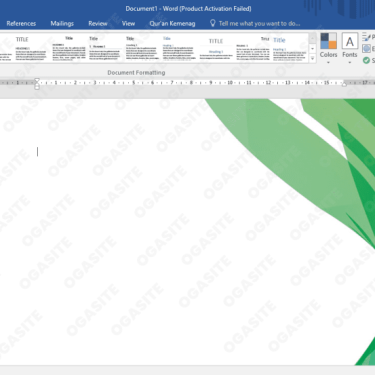375x375 pixels.
Task: Apply the style set with large blue Title
Action: point(289,48)
